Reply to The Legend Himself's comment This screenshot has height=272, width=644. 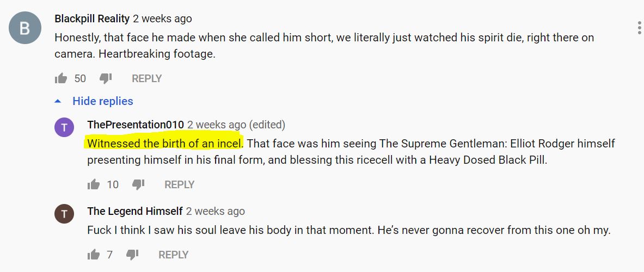173,255
